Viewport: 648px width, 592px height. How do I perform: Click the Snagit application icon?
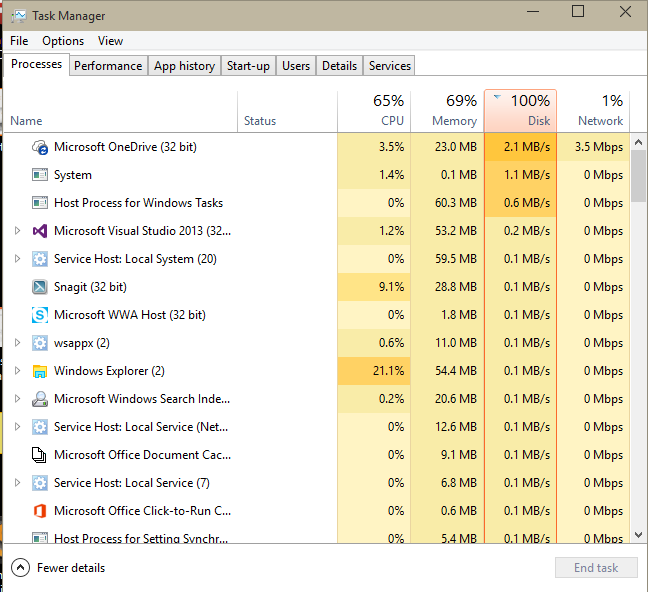pos(40,287)
